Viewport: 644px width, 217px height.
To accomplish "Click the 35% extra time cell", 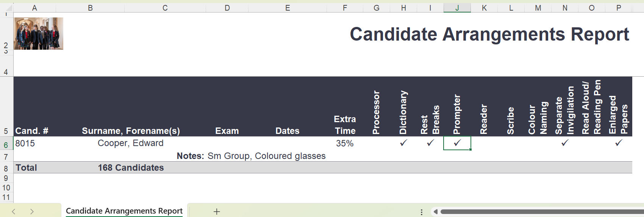I will point(345,143).
